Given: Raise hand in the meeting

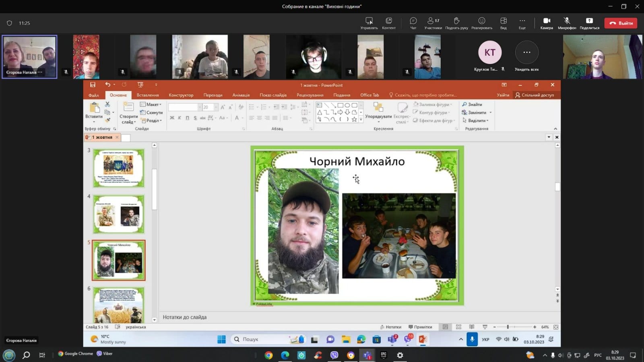Looking at the screenshot, I should (456, 23).
